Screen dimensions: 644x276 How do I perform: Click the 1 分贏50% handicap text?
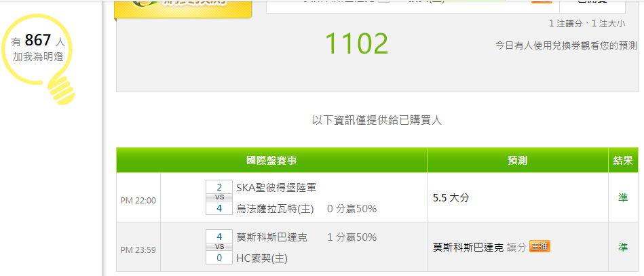(352, 237)
